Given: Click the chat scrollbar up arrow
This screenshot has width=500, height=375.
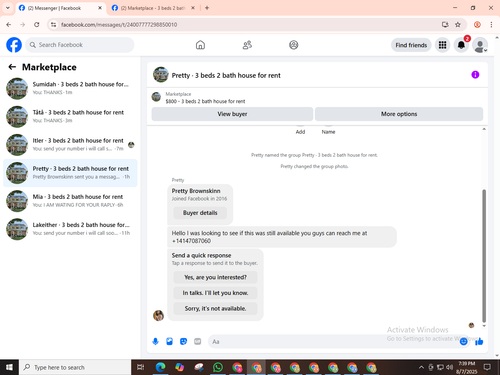Looking at the screenshot, I should 484,129.
